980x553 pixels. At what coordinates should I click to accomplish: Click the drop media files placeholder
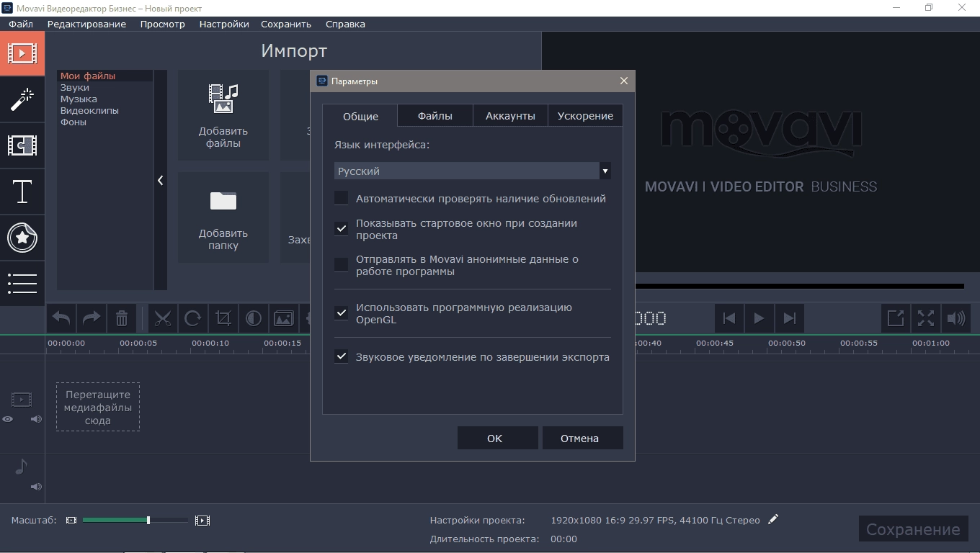pos(98,407)
